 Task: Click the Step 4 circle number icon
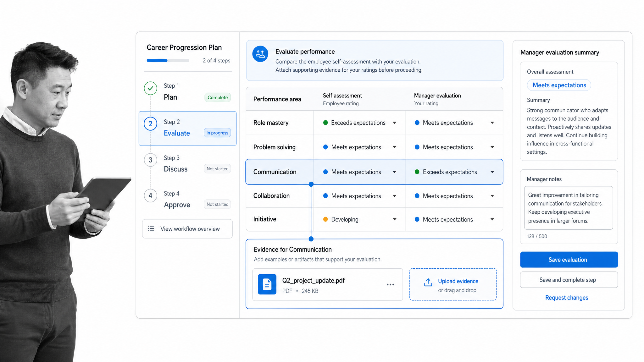[x=150, y=196]
